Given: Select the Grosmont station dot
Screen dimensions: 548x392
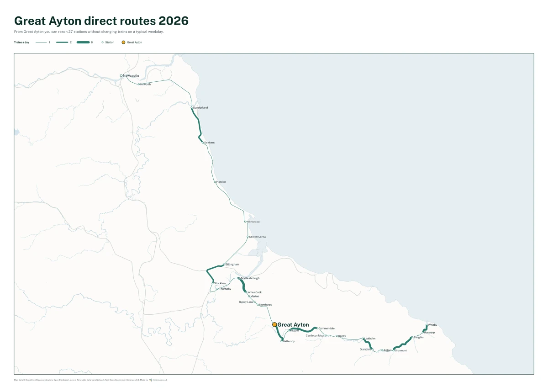Looking at the screenshot, I should (x=393, y=350).
